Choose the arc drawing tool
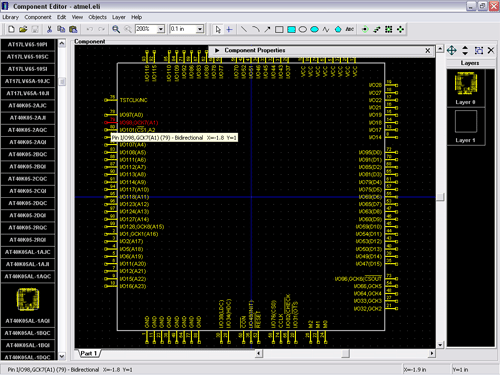 (256, 29)
